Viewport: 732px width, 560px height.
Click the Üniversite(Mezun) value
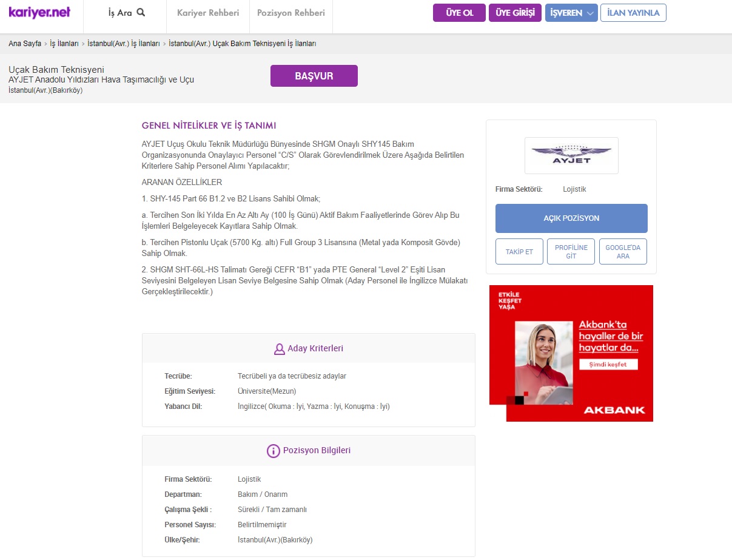pyautogui.click(x=267, y=391)
